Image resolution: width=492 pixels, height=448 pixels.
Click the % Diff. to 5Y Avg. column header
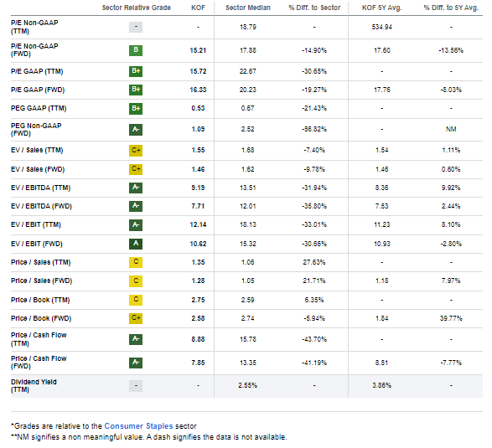(x=451, y=8)
